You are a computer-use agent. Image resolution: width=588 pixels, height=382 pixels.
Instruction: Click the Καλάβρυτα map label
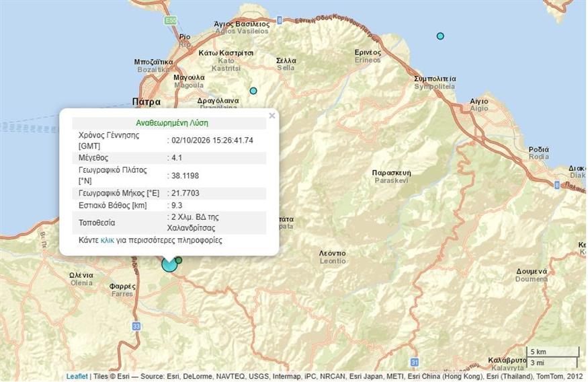(x=507, y=360)
